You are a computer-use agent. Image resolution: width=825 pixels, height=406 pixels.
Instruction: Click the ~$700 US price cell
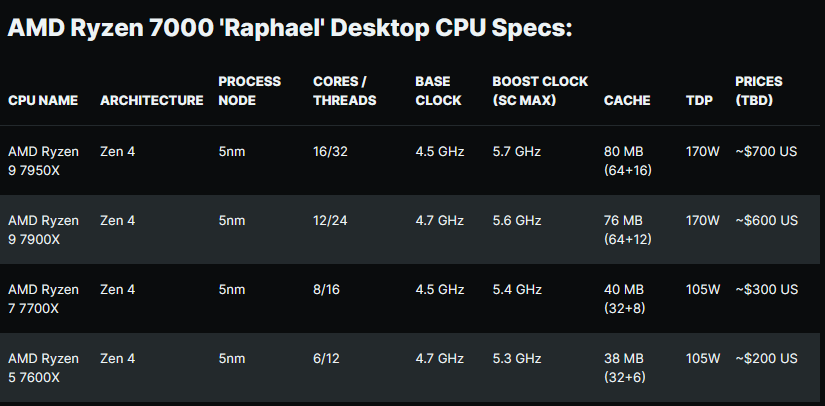(x=766, y=152)
